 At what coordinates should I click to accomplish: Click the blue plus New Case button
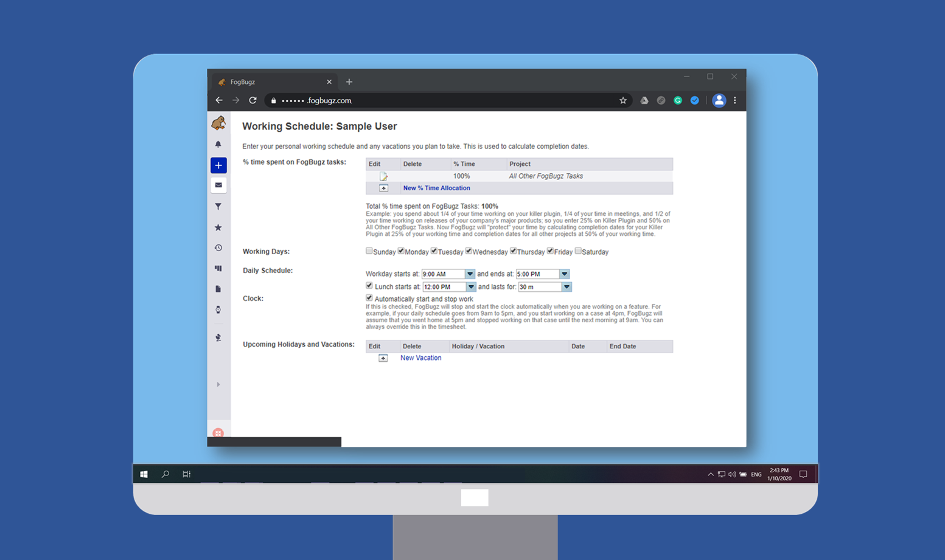[218, 165]
